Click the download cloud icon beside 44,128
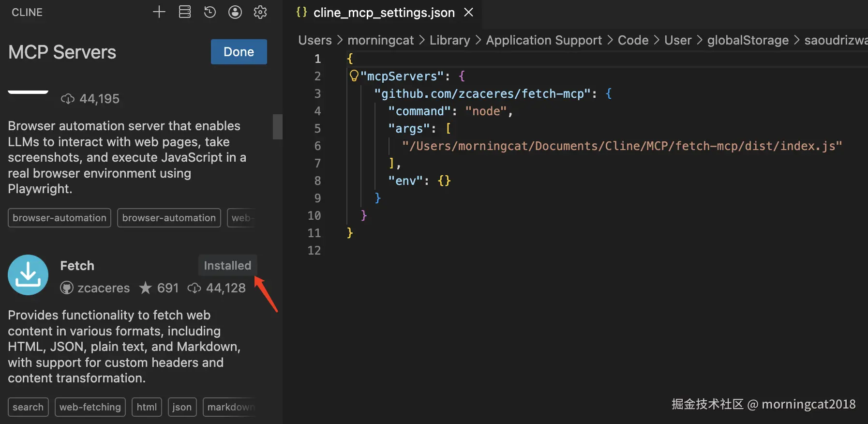This screenshot has width=868, height=424. [x=194, y=288]
